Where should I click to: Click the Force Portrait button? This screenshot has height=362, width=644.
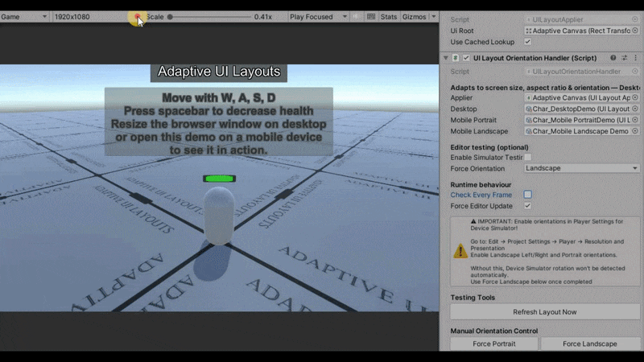(494, 343)
